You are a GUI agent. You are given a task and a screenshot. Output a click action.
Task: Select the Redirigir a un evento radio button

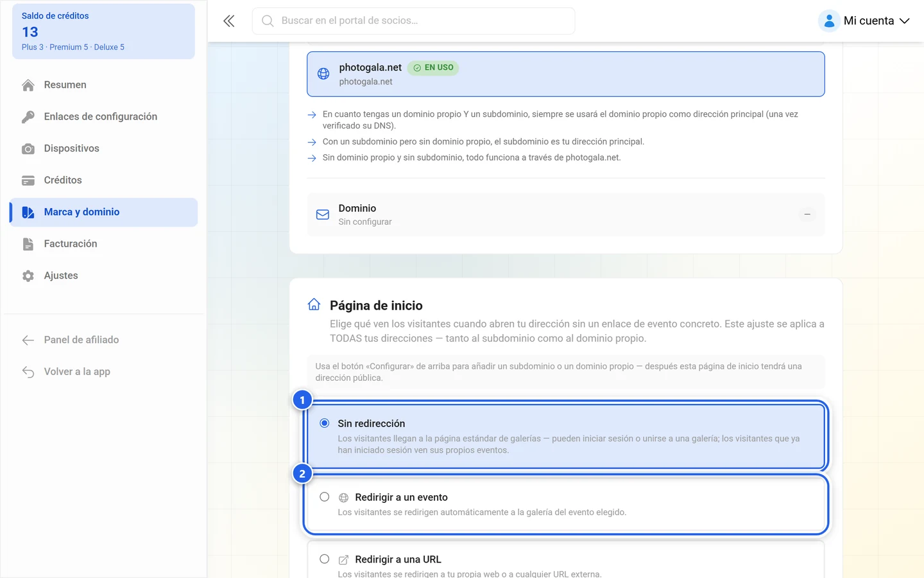(325, 497)
